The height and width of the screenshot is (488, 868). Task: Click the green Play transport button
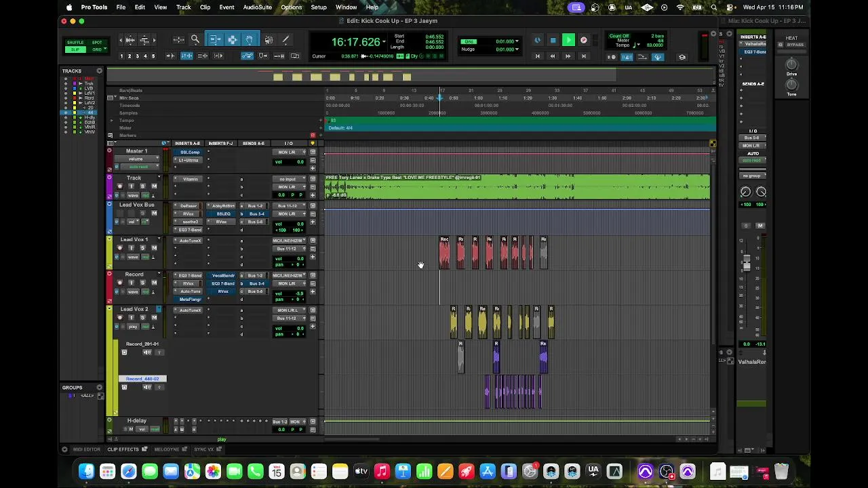coord(568,41)
